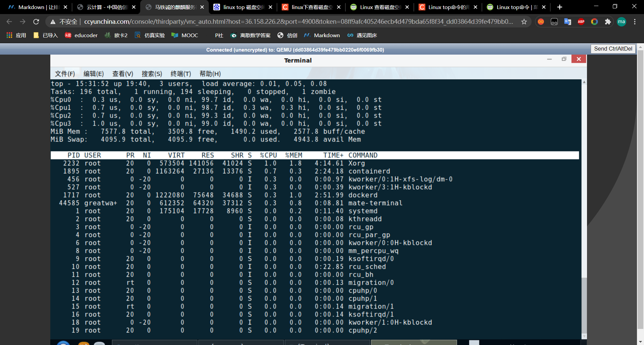Switch to the 云计算 中国信创 tab

[x=107, y=7]
